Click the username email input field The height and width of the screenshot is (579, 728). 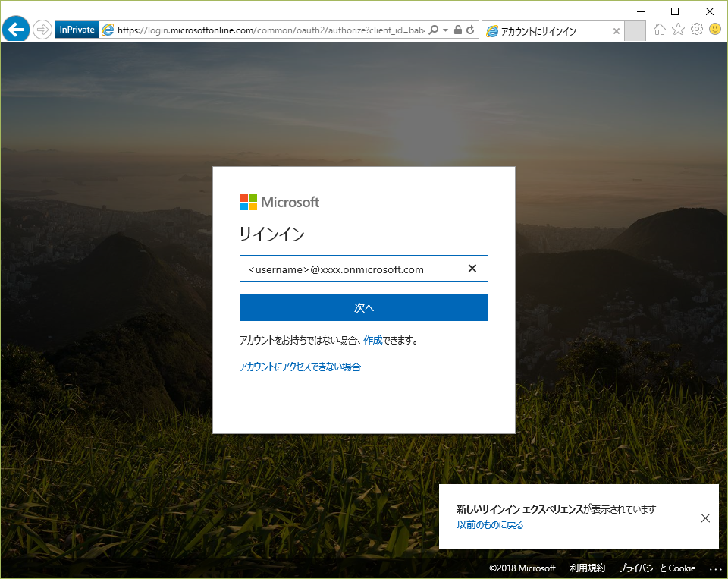click(x=363, y=268)
